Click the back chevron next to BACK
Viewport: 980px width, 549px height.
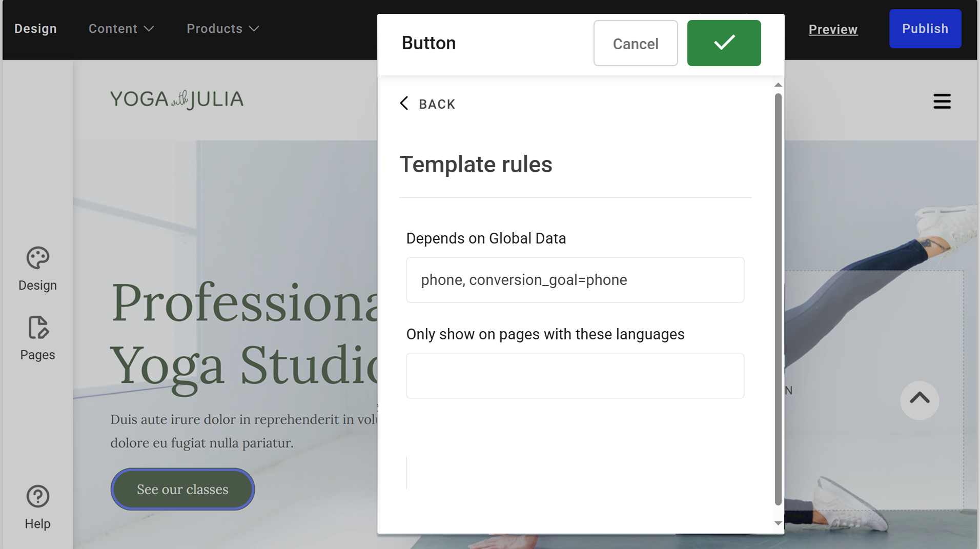(x=404, y=103)
